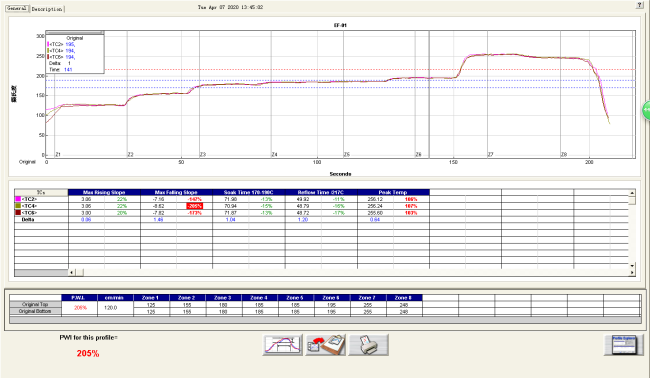Click the Zone 1 column header
Screen dimensions: 650x378
click(151, 298)
